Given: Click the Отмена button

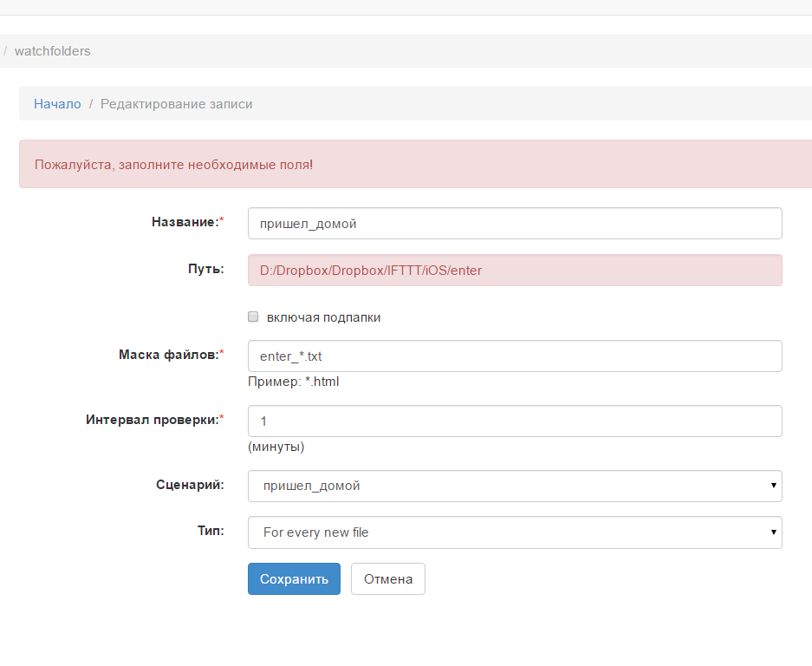Looking at the screenshot, I should pyautogui.click(x=387, y=579).
